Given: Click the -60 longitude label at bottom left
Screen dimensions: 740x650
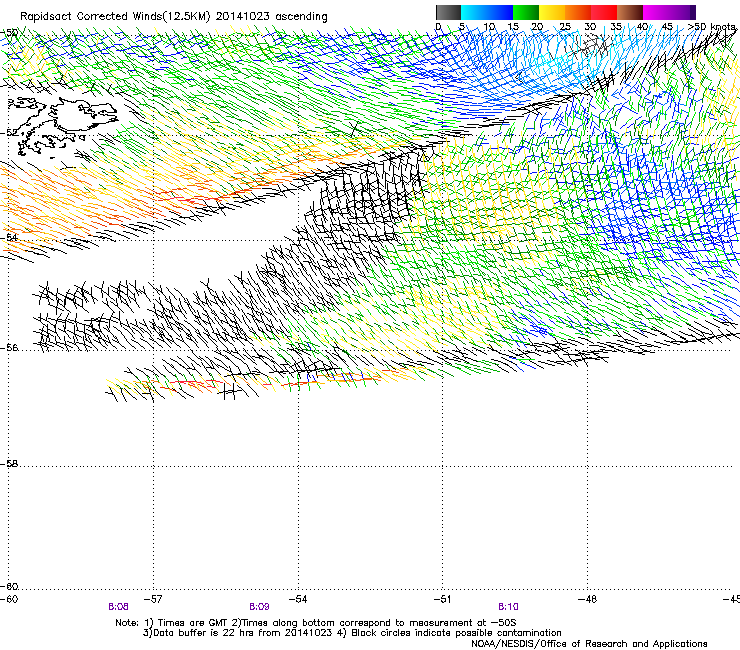Looking at the screenshot, I should (9, 599).
